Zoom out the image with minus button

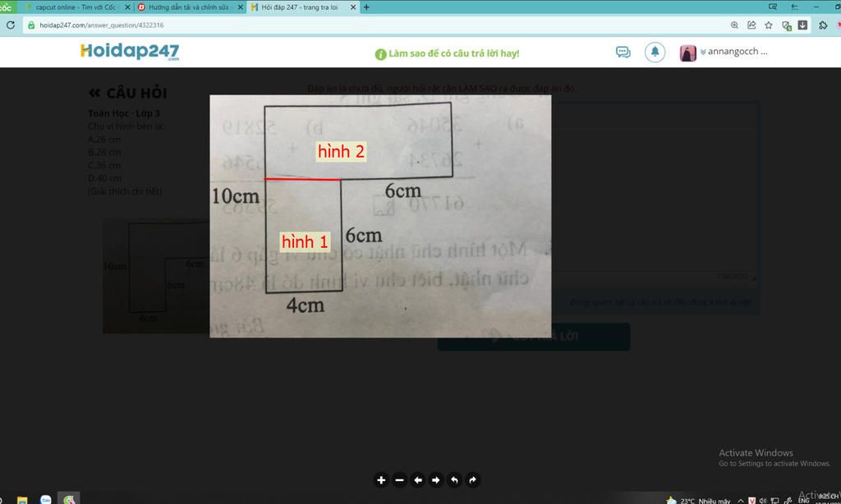coord(399,480)
